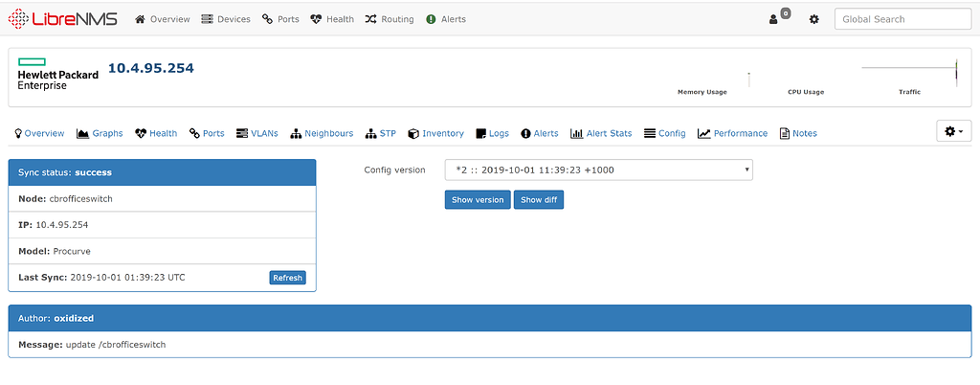Click Refresh next to Last Sync

[287, 278]
